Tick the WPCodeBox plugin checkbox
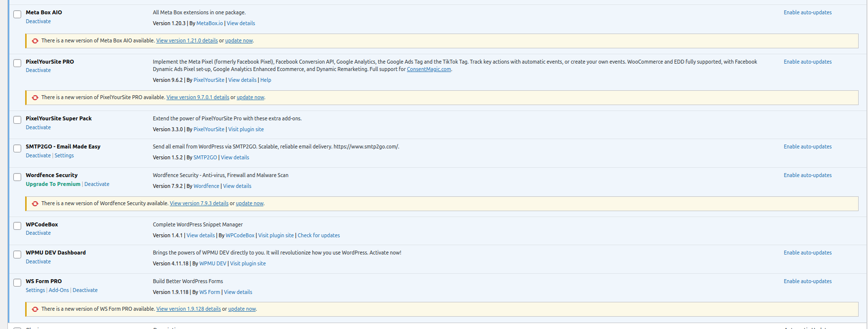The width and height of the screenshot is (868, 329). 17,226
